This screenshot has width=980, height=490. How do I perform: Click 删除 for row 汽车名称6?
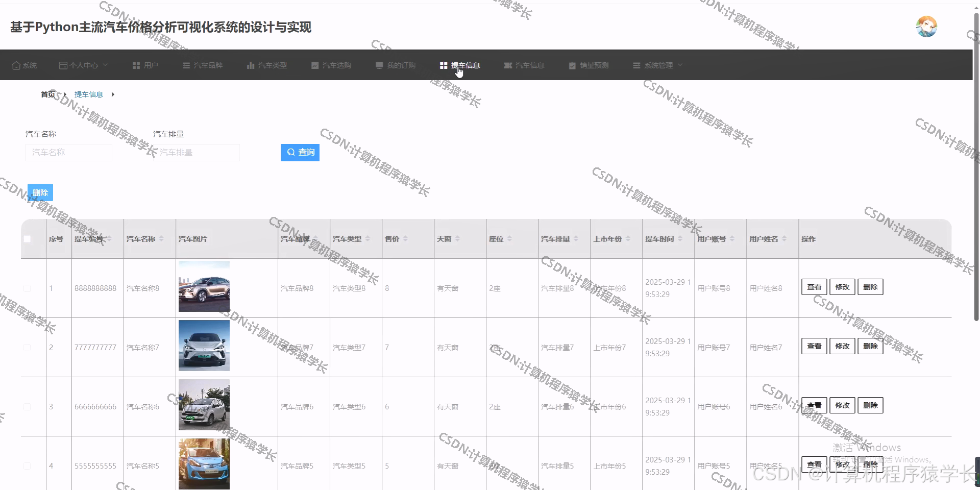[870, 405]
